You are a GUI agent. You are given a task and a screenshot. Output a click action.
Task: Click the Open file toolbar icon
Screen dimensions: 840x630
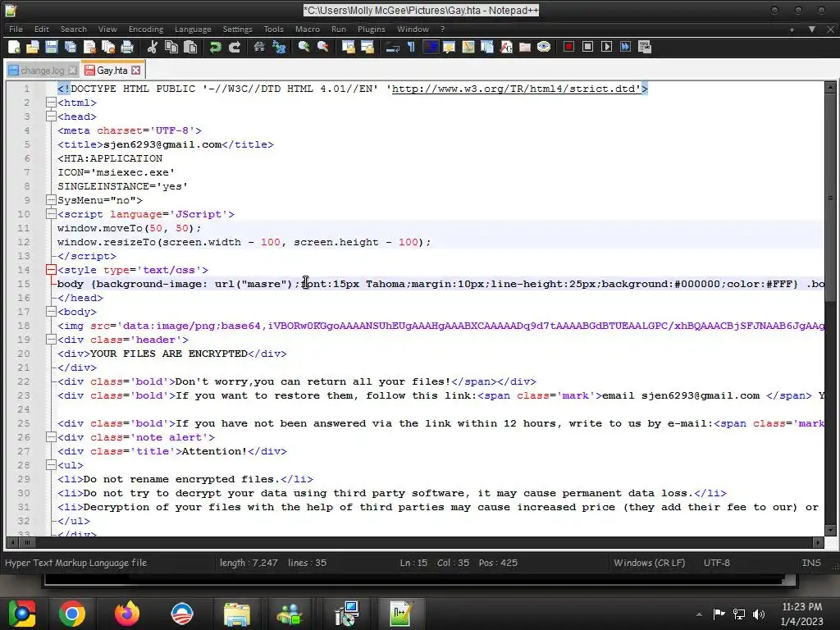pos(33,47)
